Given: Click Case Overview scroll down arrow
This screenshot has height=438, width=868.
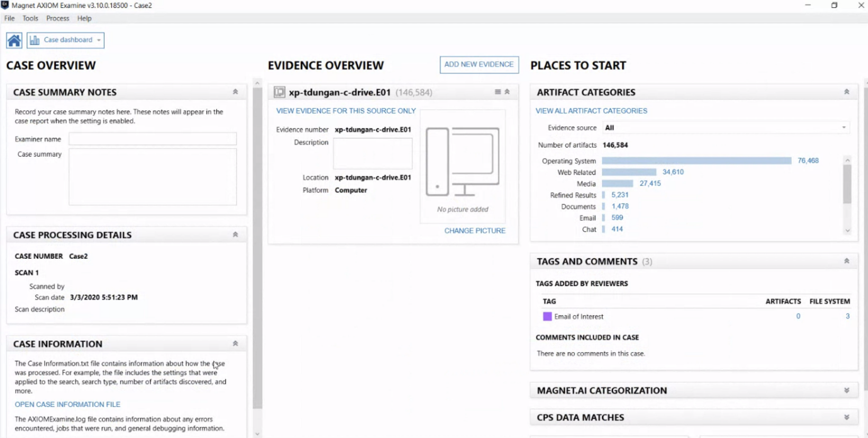Looking at the screenshot, I should click(258, 434).
